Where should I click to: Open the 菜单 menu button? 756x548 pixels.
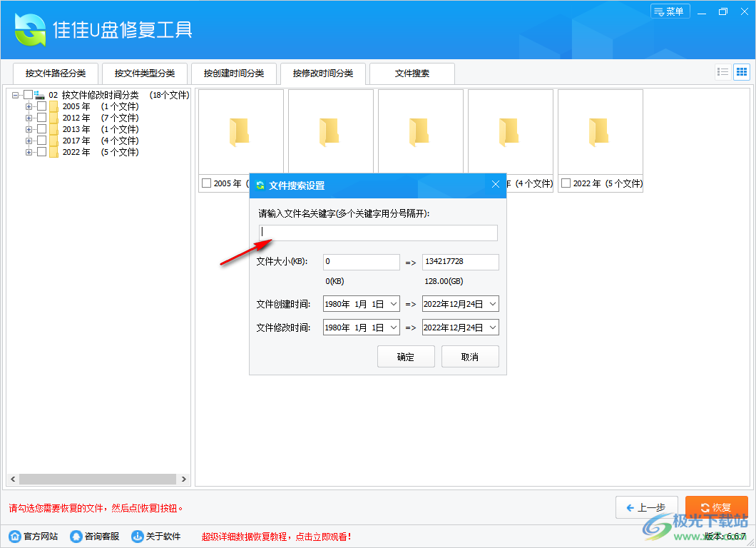click(x=670, y=11)
